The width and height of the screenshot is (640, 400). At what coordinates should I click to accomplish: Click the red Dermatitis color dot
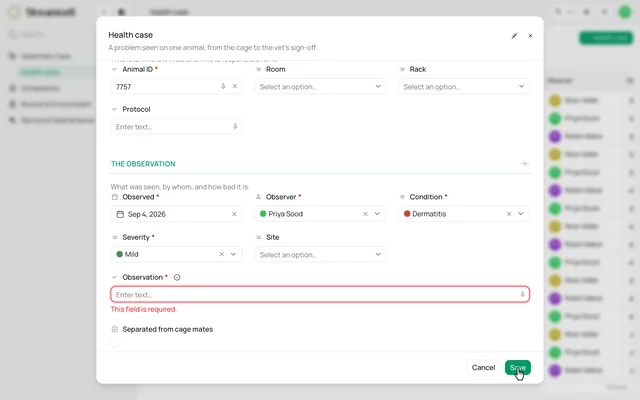point(407,214)
